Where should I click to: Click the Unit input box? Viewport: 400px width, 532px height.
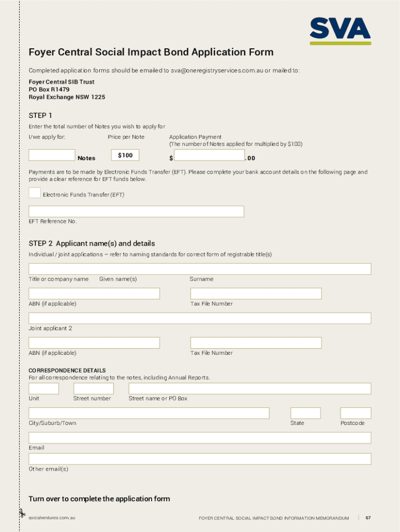coord(44,389)
